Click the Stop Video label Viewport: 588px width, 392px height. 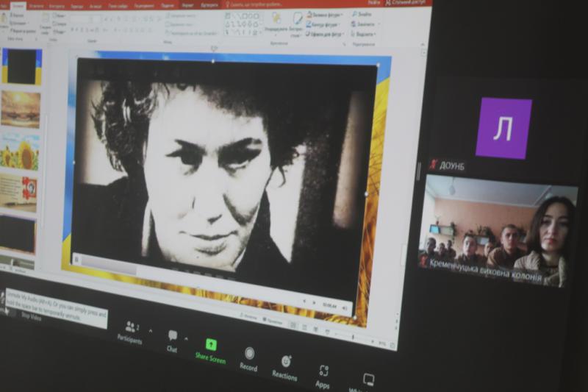(31, 316)
